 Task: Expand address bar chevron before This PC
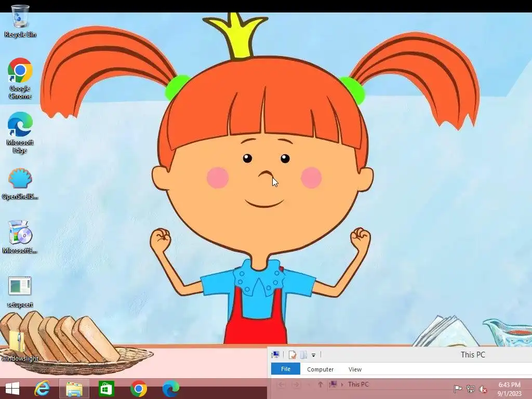click(x=342, y=384)
